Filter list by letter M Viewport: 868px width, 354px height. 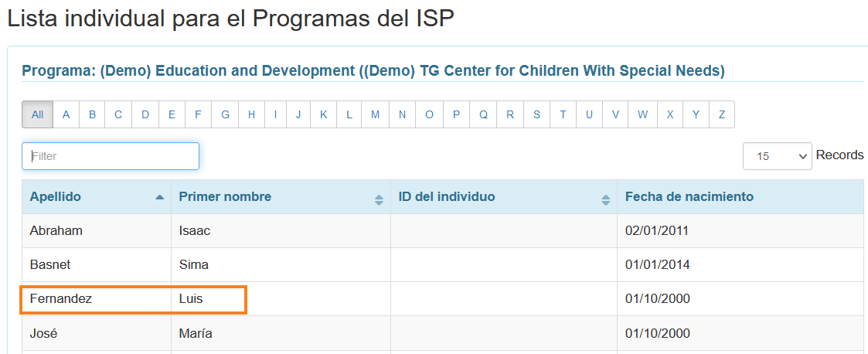click(376, 114)
